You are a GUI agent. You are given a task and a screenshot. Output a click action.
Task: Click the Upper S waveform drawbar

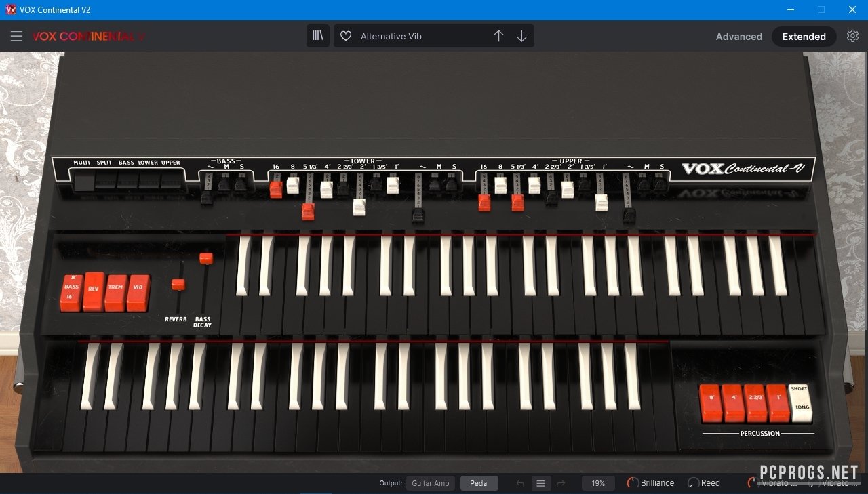coord(660,184)
